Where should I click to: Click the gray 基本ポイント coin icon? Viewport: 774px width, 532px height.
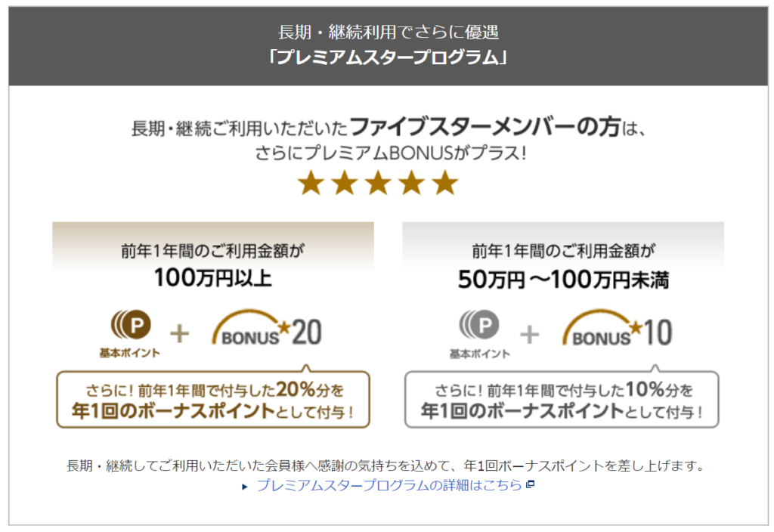tap(480, 326)
